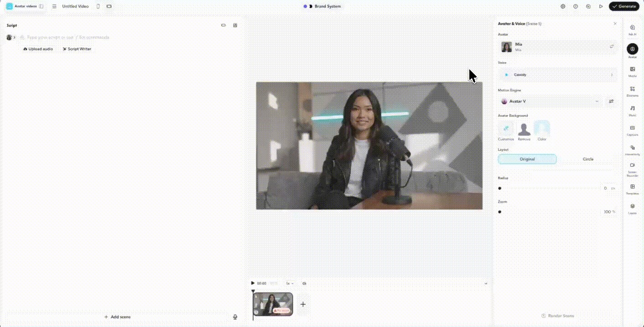This screenshot has width=644, height=327.
Task: Open the Media panel in sidebar
Action: click(632, 71)
